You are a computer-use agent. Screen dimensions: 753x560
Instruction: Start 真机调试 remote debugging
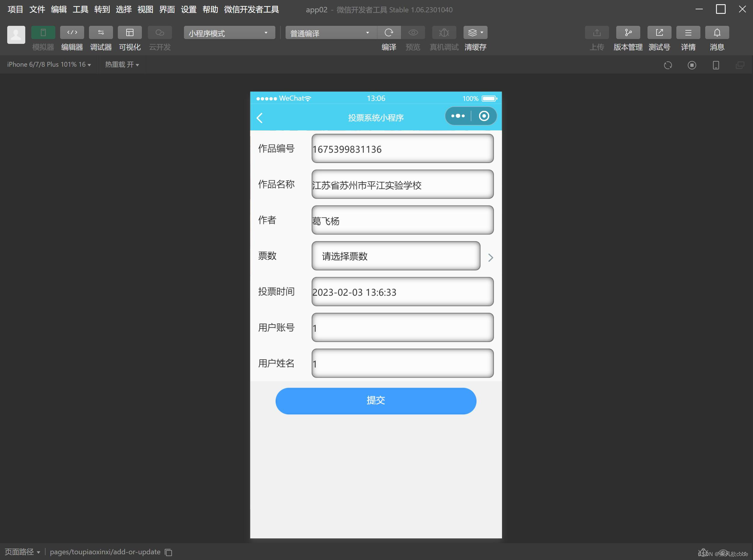tap(444, 32)
